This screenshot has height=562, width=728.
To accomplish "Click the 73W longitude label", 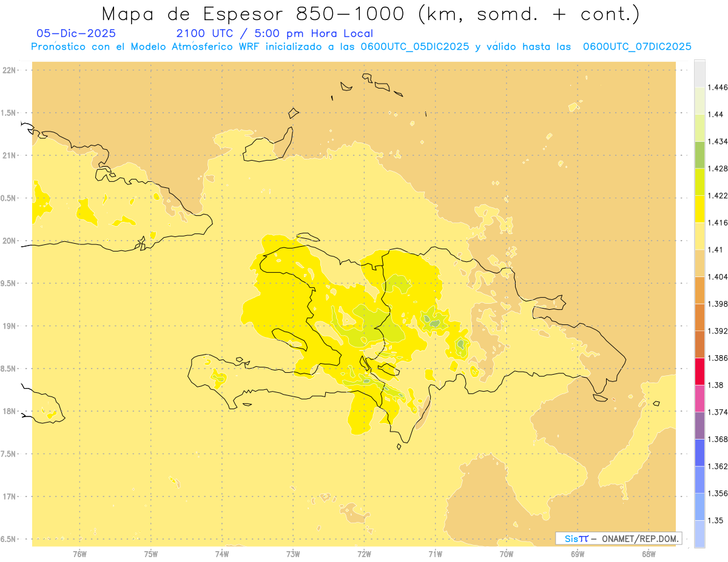I will tap(293, 554).
